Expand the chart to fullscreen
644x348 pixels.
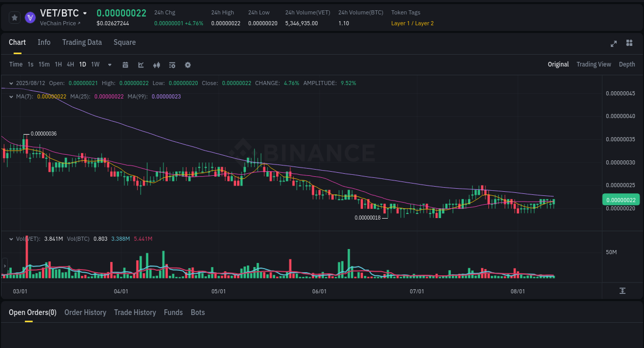coord(613,44)
